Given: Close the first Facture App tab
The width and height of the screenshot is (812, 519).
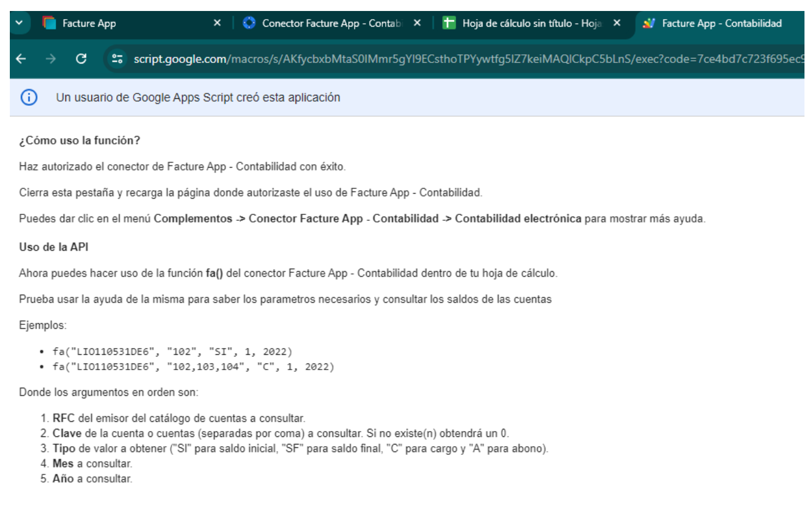Looking at the screenshot, I should (217, 23).
